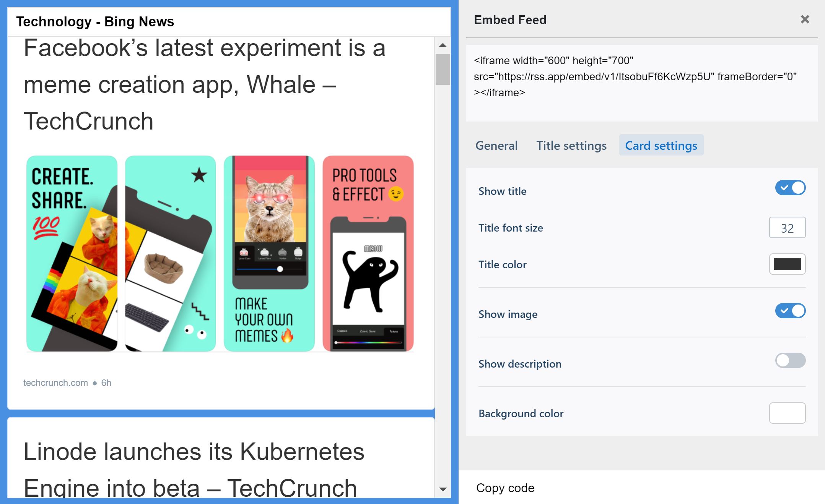Screen dimensions: 825x504
Task: Open the General tab
Action: (496, 145)
